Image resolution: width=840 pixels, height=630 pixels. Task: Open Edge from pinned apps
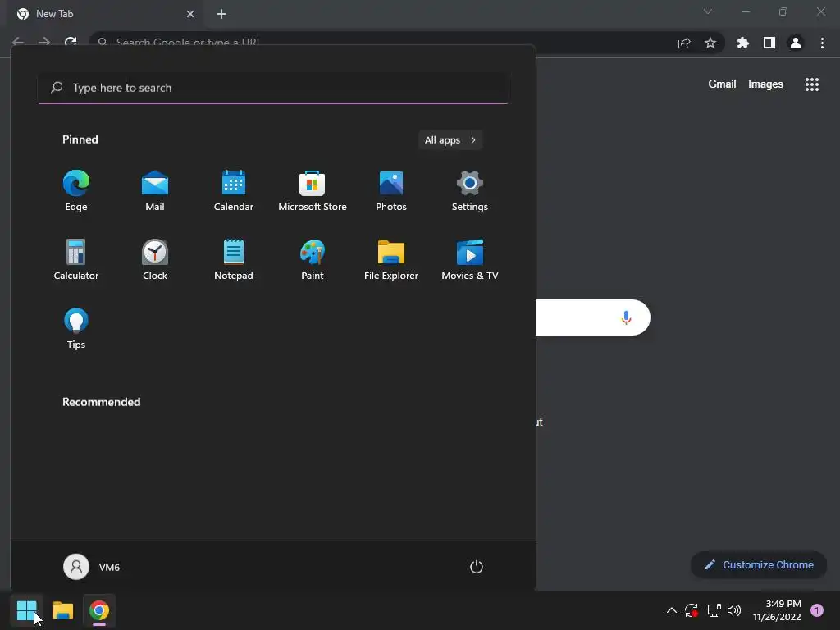(76, 190)
